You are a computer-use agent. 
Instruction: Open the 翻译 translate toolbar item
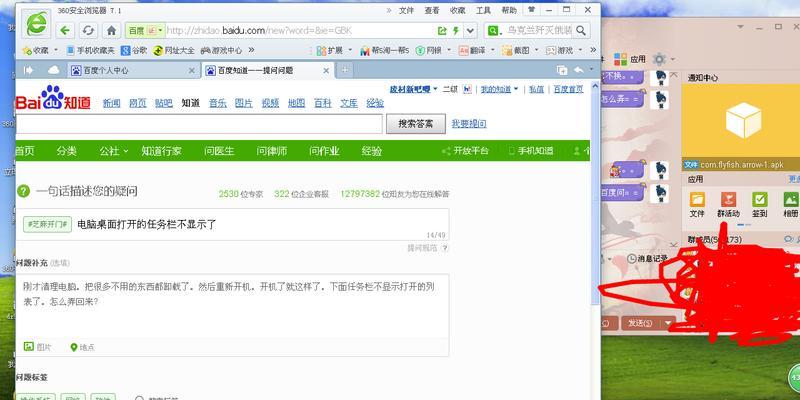pos(472,51)
